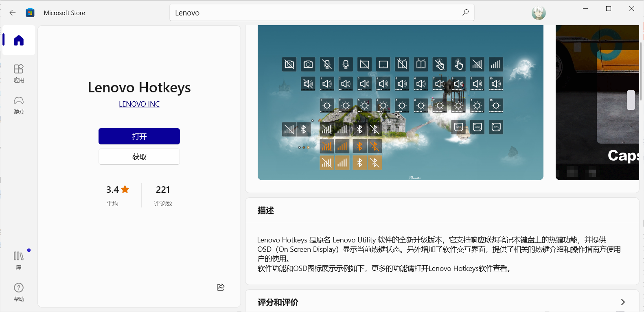Click the Microsoft Store logo icon

point(30,13)
